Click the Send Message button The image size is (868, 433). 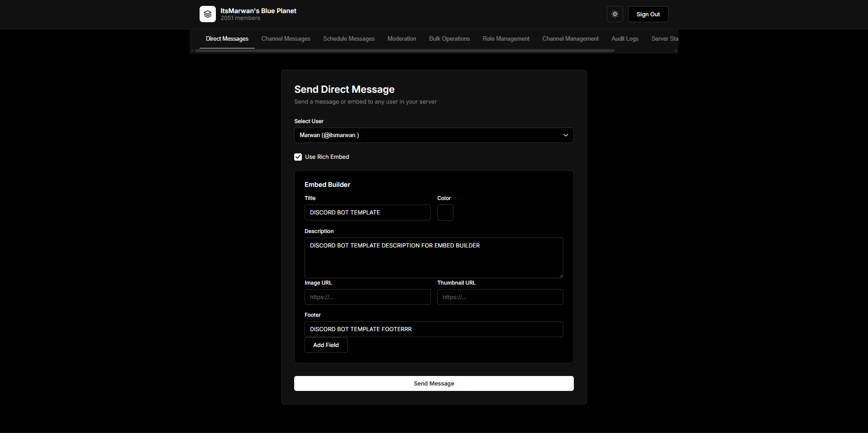point(434,384)
